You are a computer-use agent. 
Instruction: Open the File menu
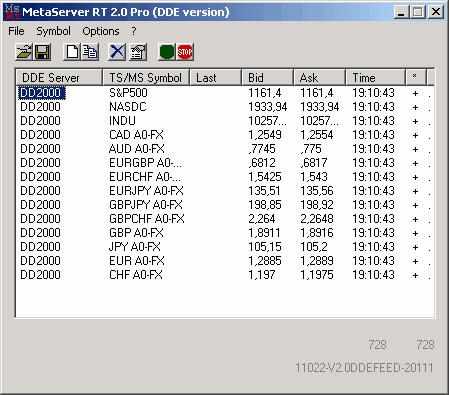(x=16, y=31)
